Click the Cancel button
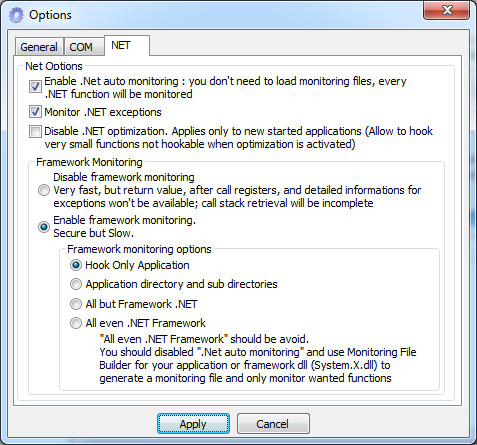 (273, 424)
